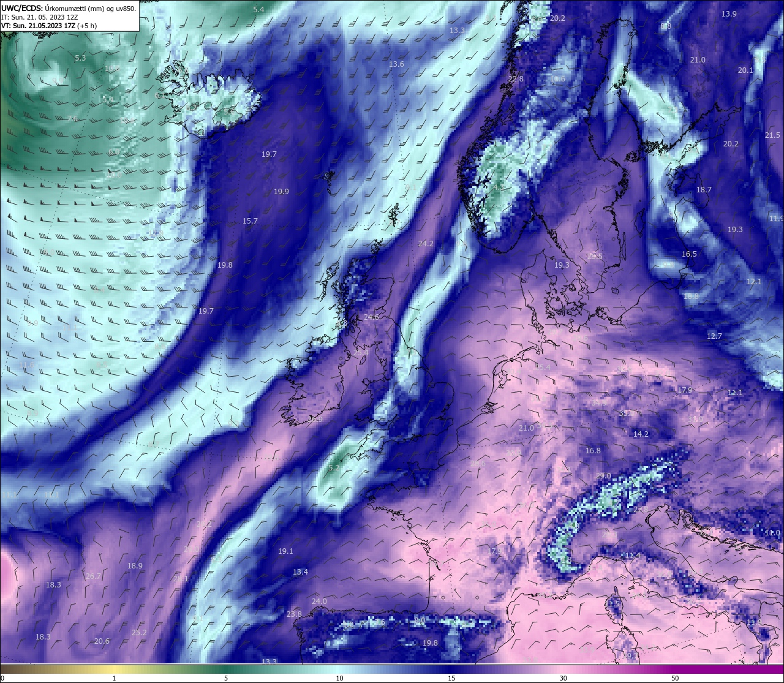Click the colour scale tick labelled 15
This screenshot has width=784, height=683.
451,678
